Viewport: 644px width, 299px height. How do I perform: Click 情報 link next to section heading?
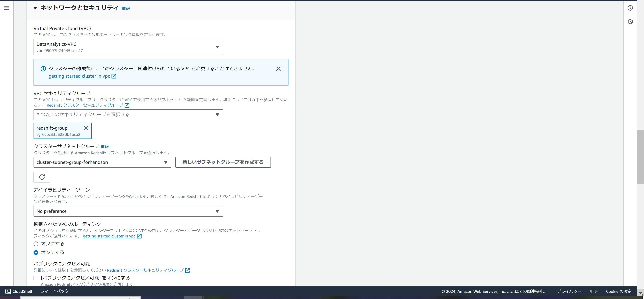click(126, 9)
